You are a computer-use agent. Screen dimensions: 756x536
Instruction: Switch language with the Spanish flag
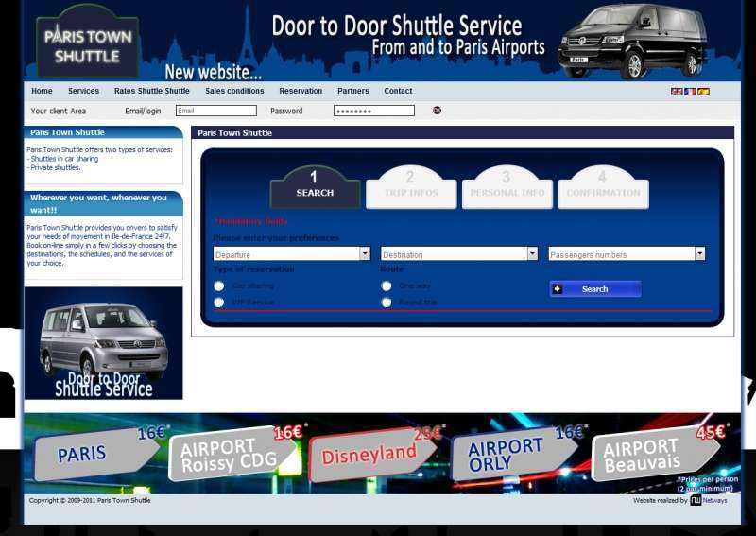(703, 91)
